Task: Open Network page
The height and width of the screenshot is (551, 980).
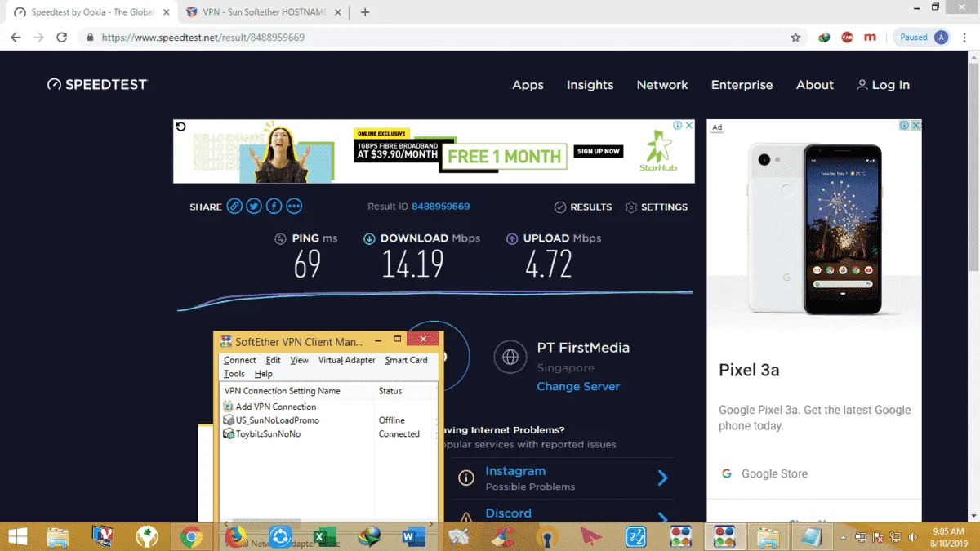Action: (662, 85)
